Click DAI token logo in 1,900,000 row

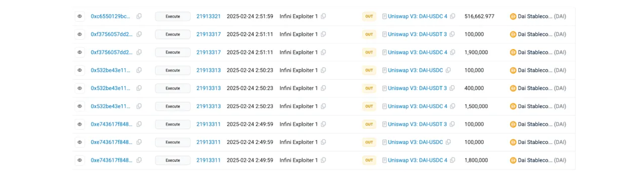(513, 52)
